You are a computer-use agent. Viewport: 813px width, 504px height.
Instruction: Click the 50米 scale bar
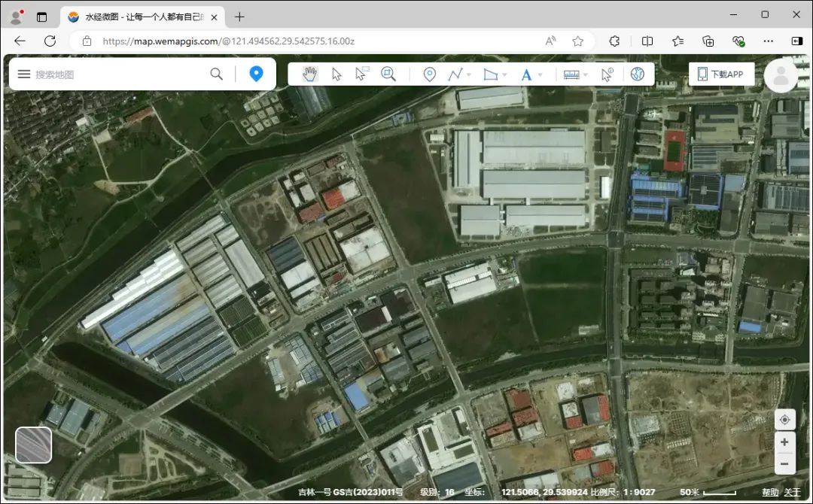pos(708,492)
